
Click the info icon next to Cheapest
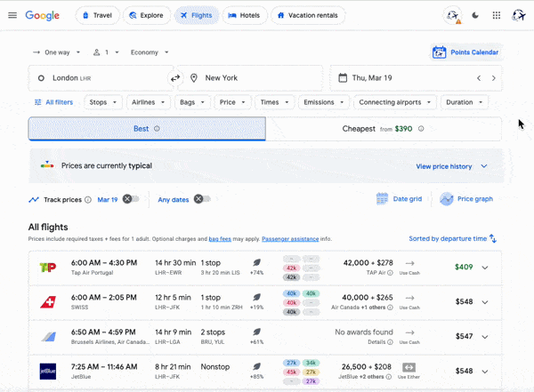(421, 129)
